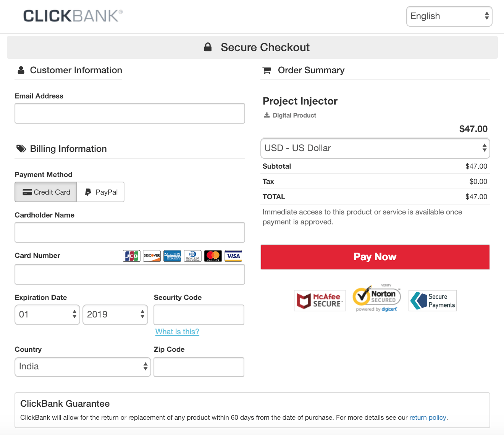Image resolution: width=504 pixels, height=435 pixels.
Task: Open the 'What is this?' link
Action: coord(177,332)
